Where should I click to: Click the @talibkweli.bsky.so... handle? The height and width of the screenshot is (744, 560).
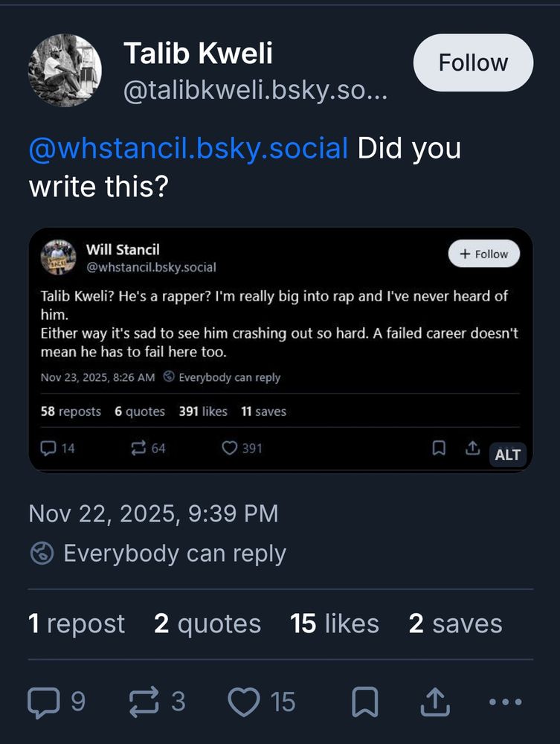[254, 92]
